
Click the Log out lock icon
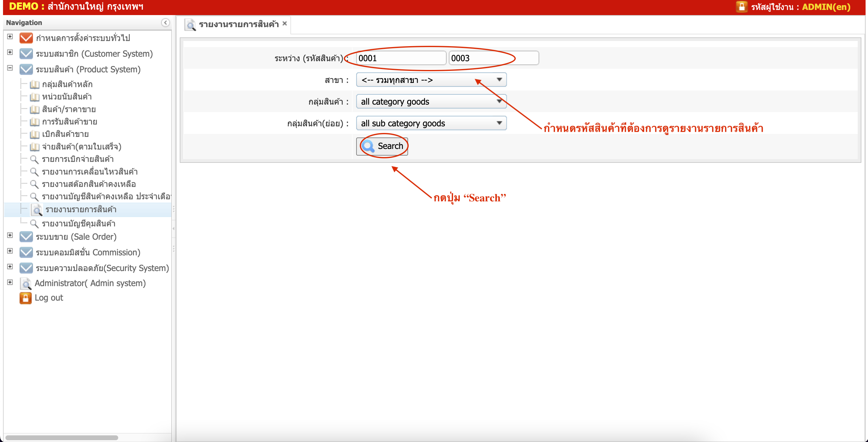tap(25, 298)
